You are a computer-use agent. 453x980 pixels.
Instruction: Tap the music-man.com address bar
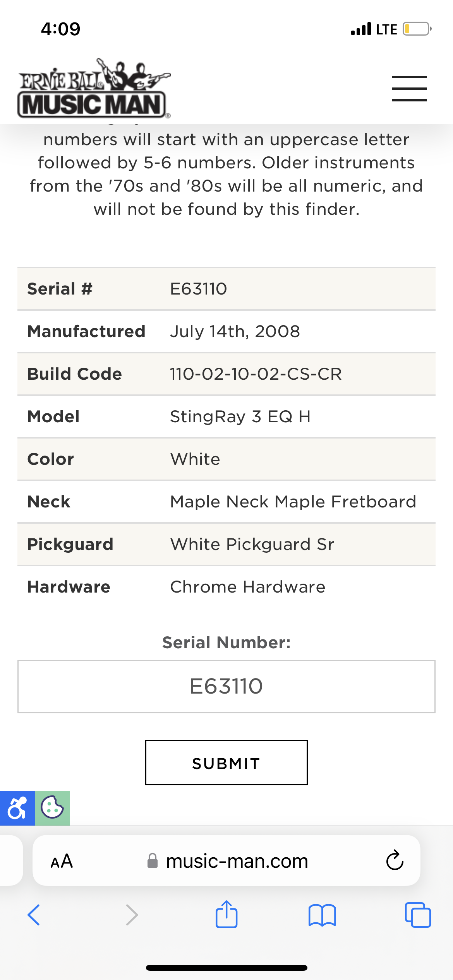click(226, 861)
